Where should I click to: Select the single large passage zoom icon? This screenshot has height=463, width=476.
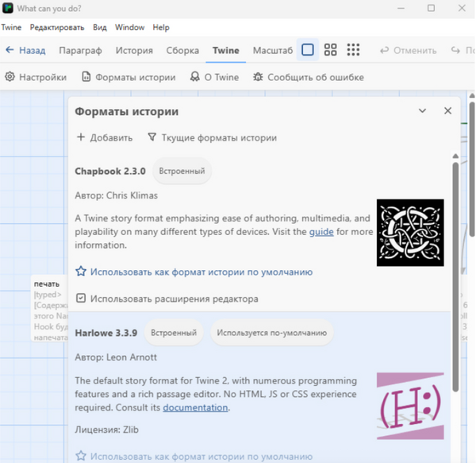point(308,50)
